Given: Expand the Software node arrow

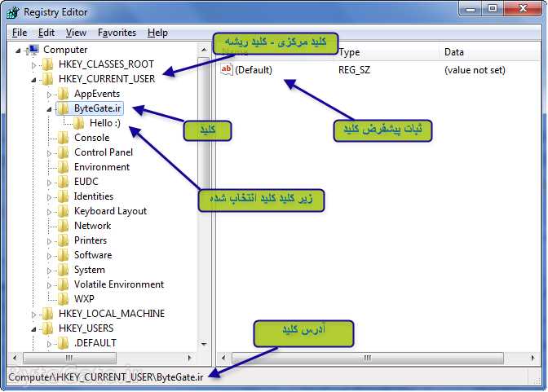Looking at the screenshot, I should pos(49,256).
